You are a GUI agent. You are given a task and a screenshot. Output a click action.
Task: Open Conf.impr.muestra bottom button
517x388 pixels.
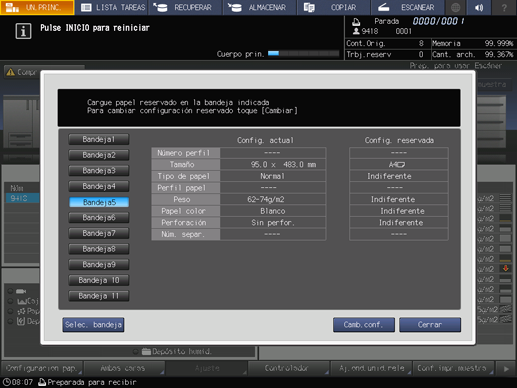453,368
